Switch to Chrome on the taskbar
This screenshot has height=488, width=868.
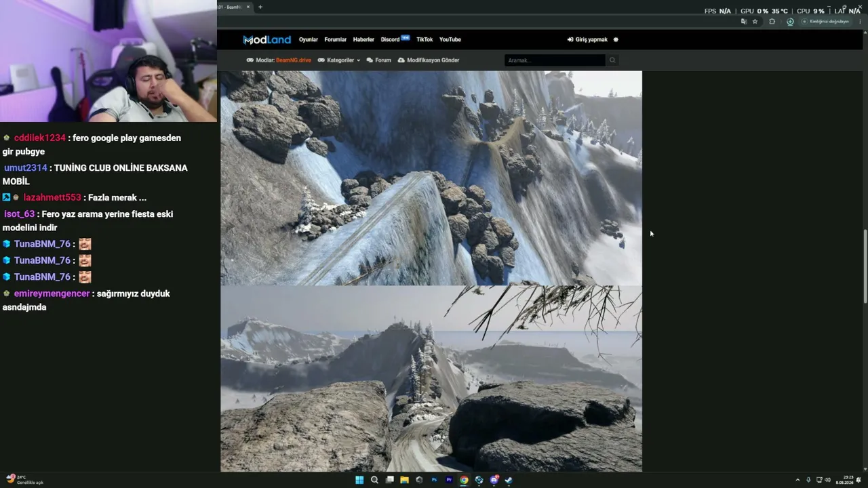tap(464, 480)
